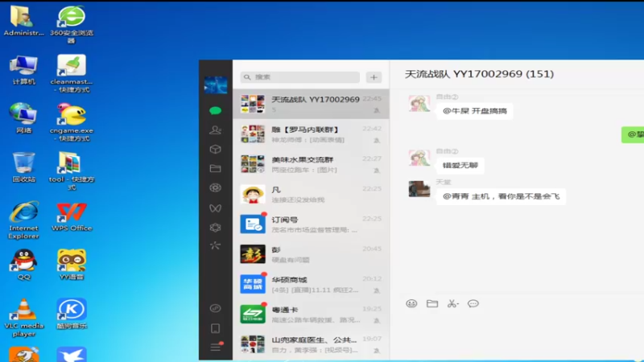The width and height of the screenshot is (644, 362).
Task: Open 回收站 recycle bin
Action: (x=23, y=167)
